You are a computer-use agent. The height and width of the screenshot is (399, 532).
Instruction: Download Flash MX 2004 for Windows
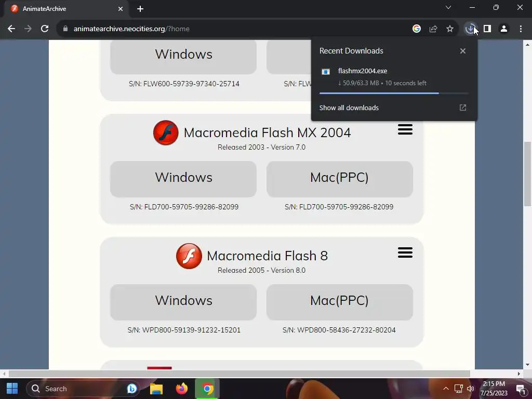pos(183,179)
